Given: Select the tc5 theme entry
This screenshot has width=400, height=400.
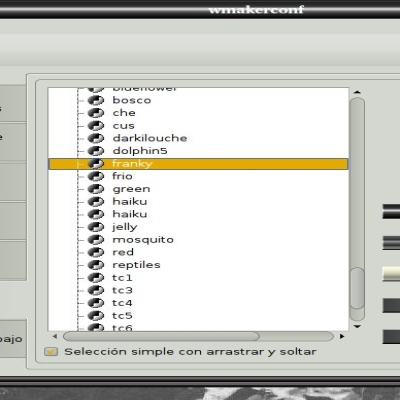Looking at the screenshot, I should [122, 315].
